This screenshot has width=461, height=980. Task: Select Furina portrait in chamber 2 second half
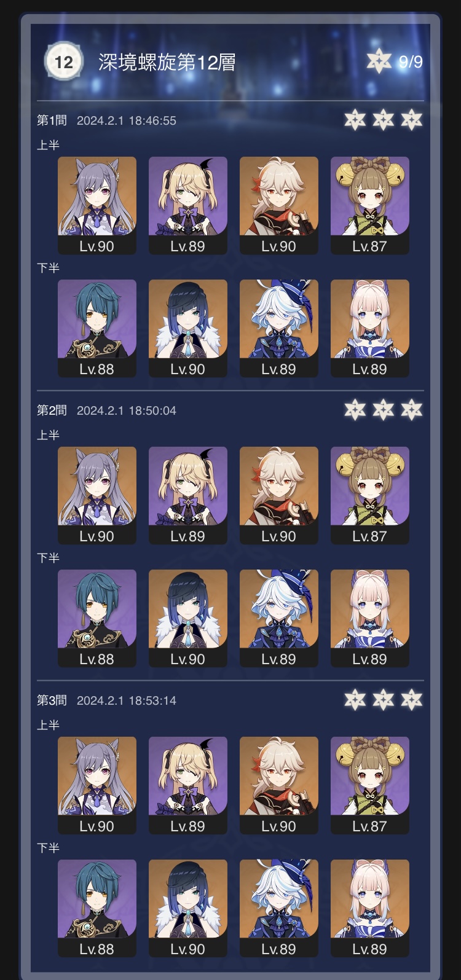coord(279,618)
